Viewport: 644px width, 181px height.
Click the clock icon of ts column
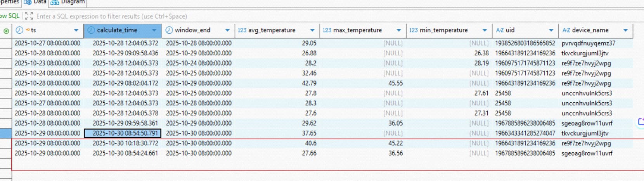(19, 30)
